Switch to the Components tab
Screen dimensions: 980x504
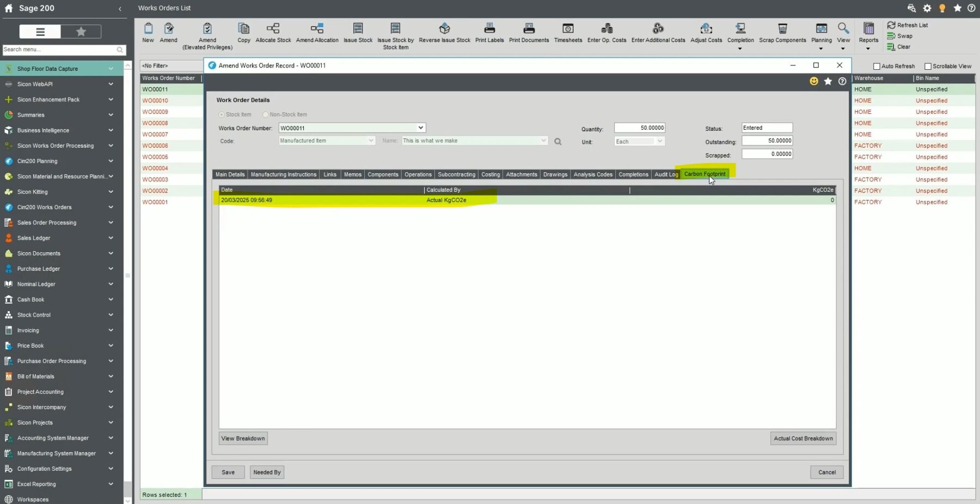coord(383,174)
